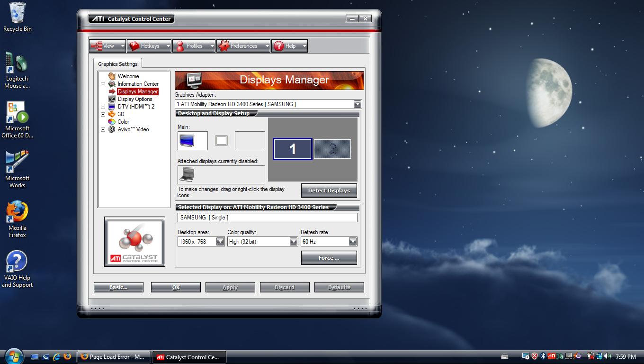
Task: Expand the Avivo Video tree node
Action: (103, 129)
